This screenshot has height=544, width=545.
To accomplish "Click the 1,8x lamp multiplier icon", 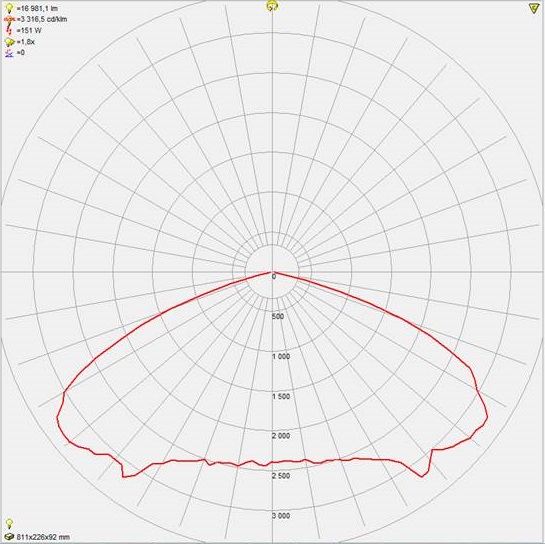I will coord(9,42).
